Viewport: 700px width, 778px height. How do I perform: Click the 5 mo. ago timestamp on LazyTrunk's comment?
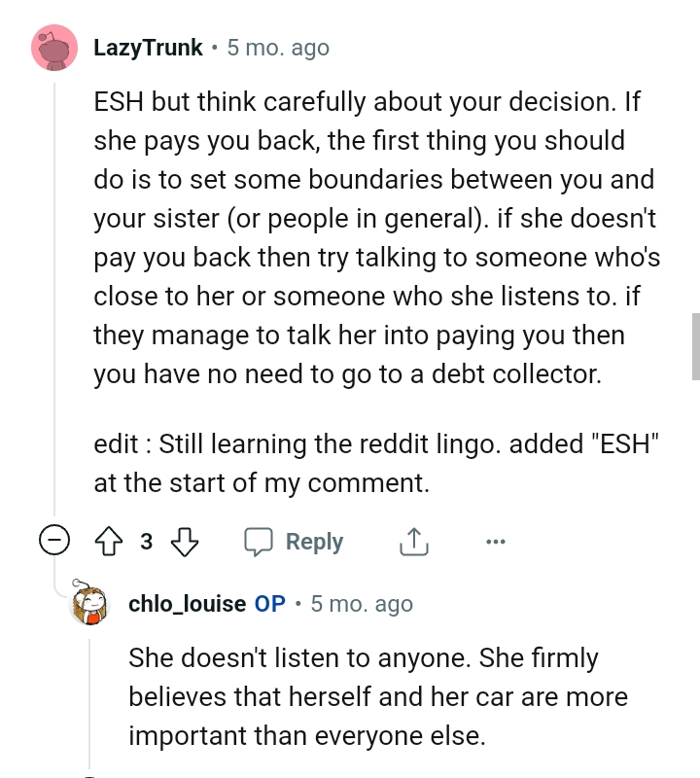tap(277, 47)
